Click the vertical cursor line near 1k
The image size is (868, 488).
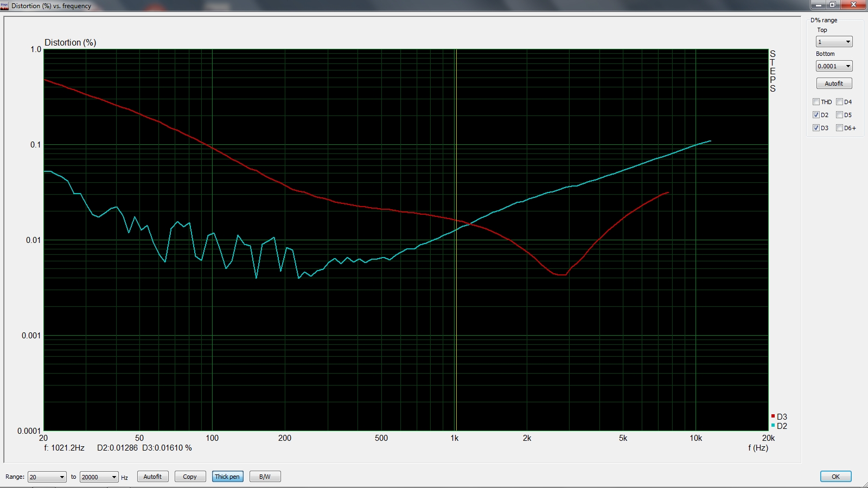click(x=456, y=240)
